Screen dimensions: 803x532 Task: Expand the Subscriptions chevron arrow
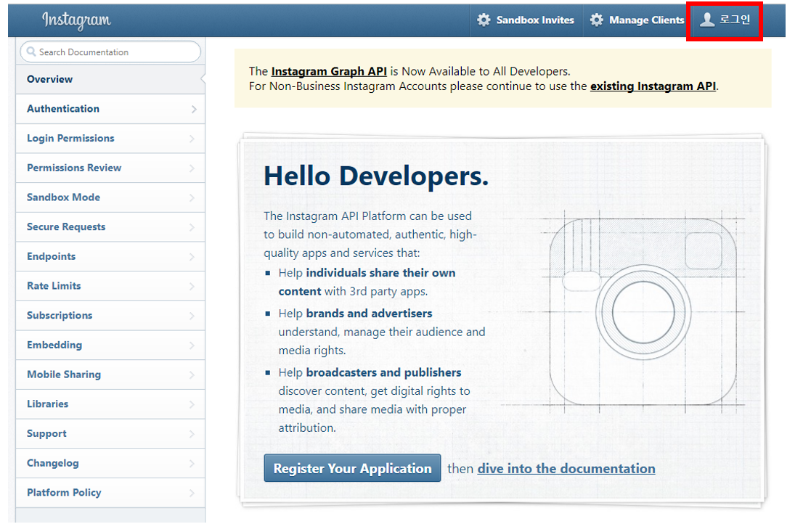[192, 316]
